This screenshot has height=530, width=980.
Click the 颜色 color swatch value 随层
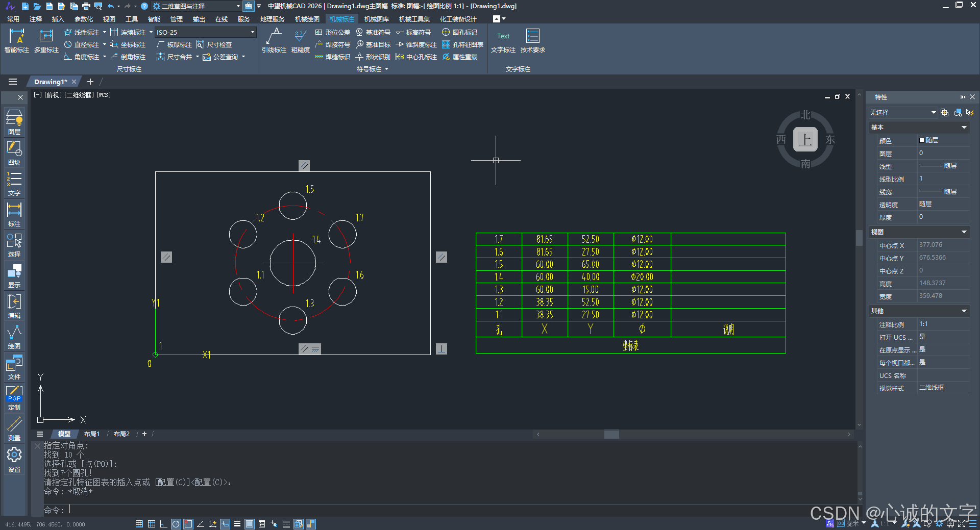click(943, 140)
